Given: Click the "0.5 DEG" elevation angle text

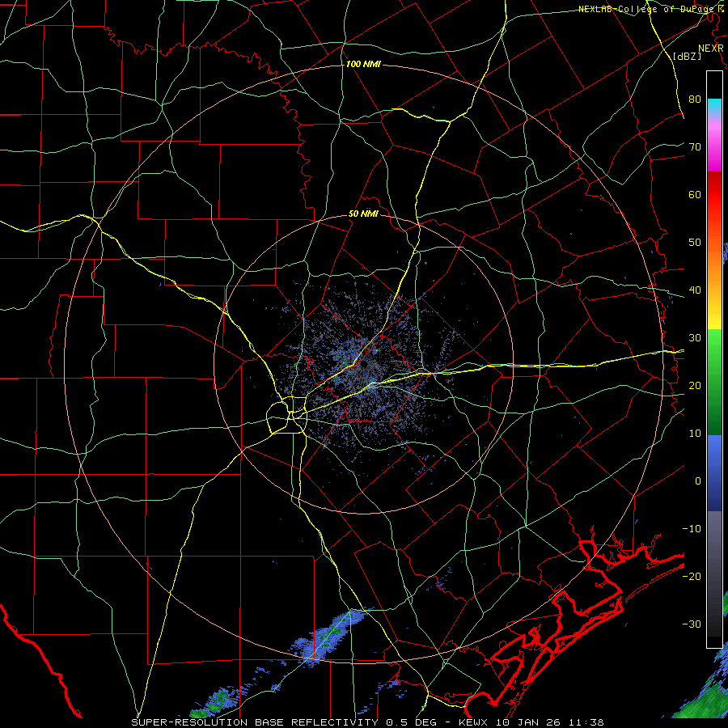Looking at the screenshot, I should pyautogui.click(x=412, y=722).
